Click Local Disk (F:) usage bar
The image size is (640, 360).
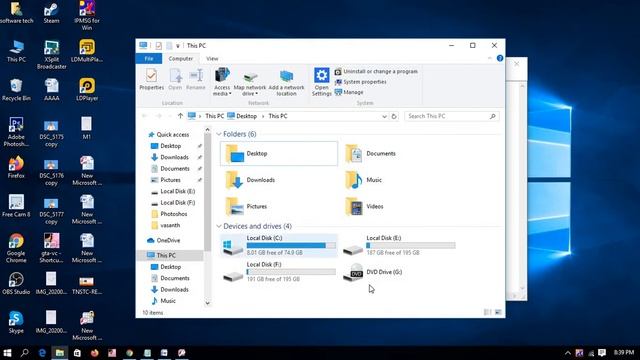pos(291,272)
